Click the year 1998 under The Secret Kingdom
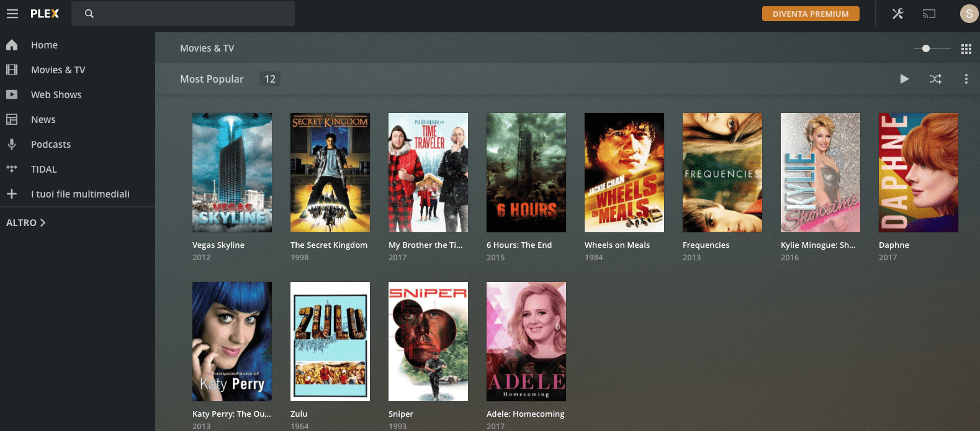 299,258
